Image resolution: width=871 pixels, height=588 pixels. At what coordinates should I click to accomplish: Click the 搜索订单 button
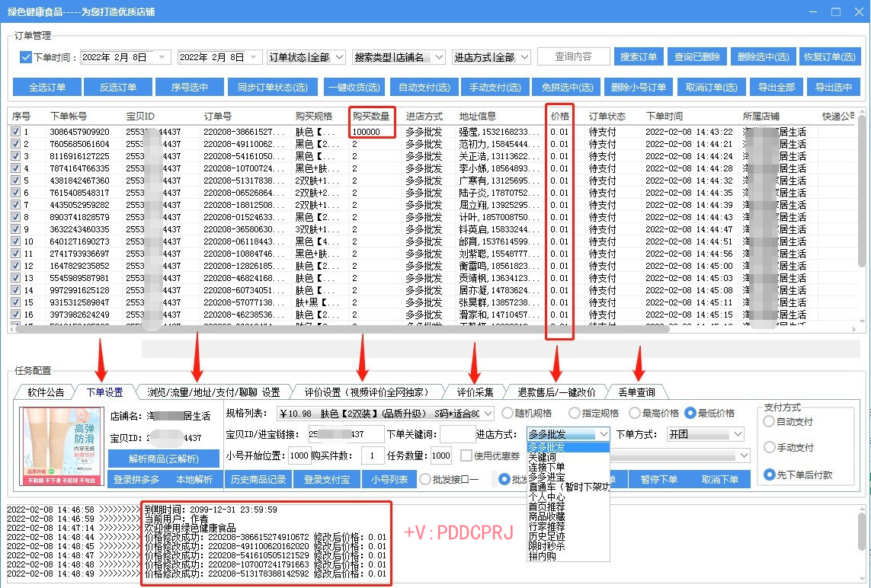[x=638, y=57]
